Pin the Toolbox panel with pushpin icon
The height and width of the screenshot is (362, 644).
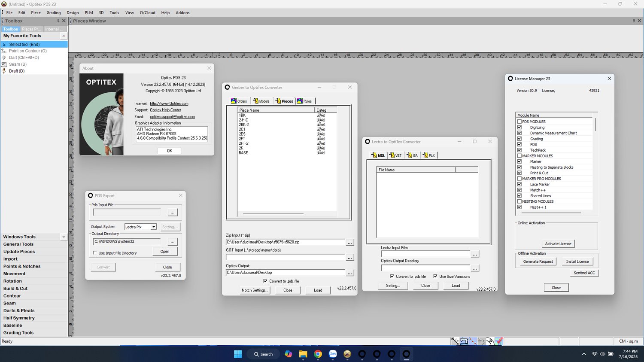tap(58, 21)
